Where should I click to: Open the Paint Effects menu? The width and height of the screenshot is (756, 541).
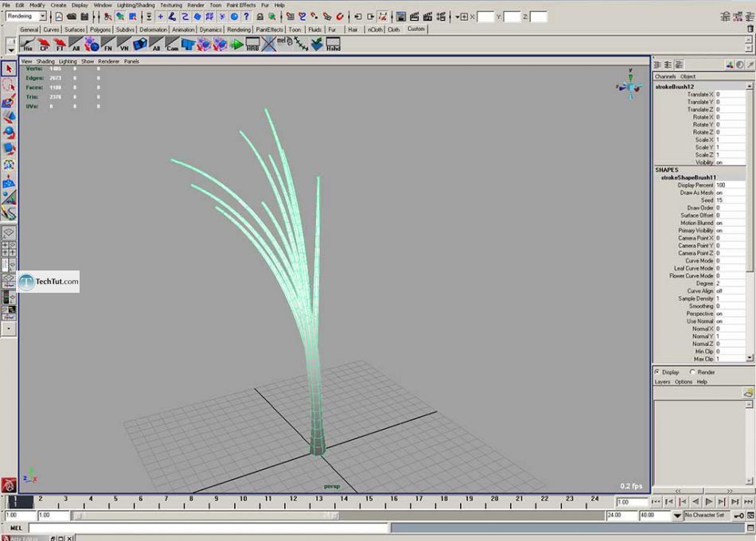(241, 5)
